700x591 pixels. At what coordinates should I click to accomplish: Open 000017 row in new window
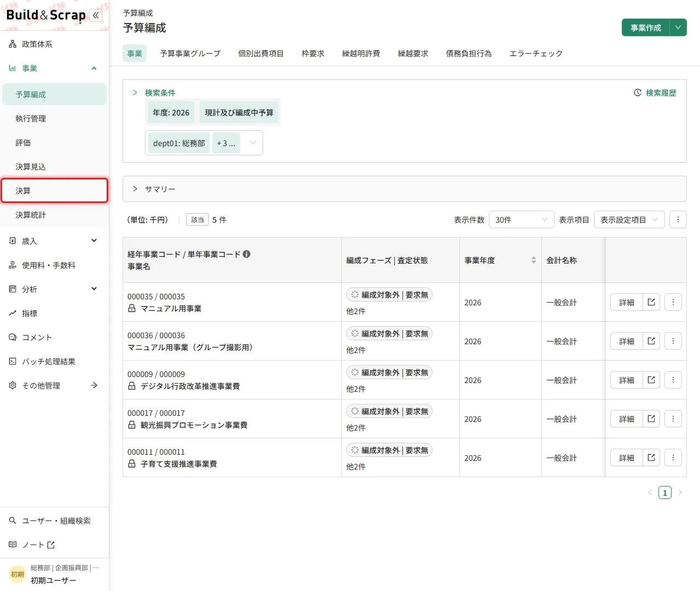[x=651, y=419]
